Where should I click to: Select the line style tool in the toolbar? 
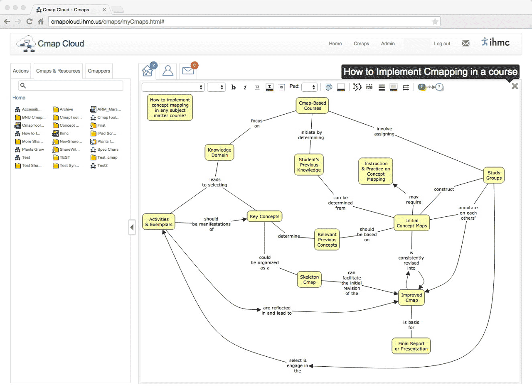[369, 87]
